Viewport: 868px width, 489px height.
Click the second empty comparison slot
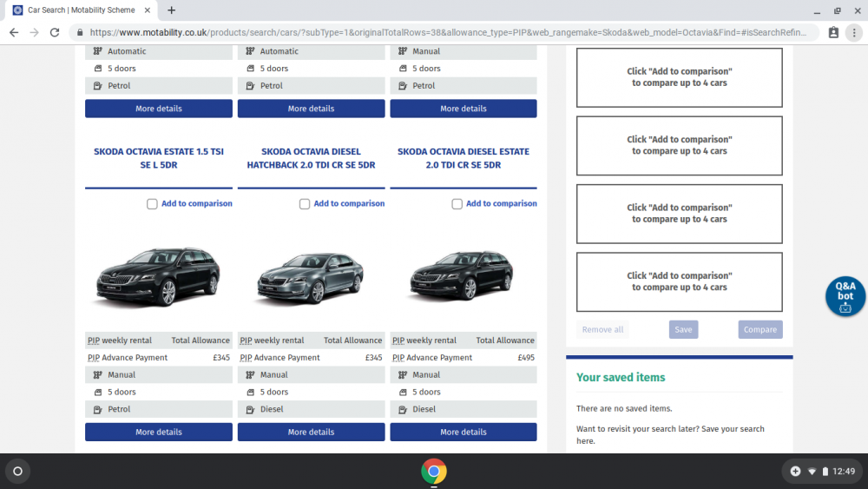[680, 146]
